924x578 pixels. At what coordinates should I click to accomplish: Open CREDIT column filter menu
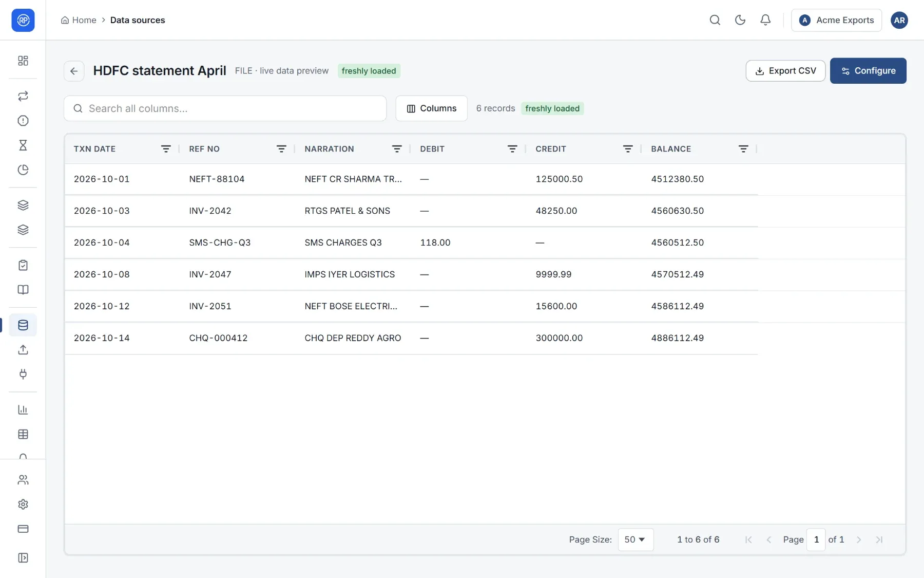(628, 149)
